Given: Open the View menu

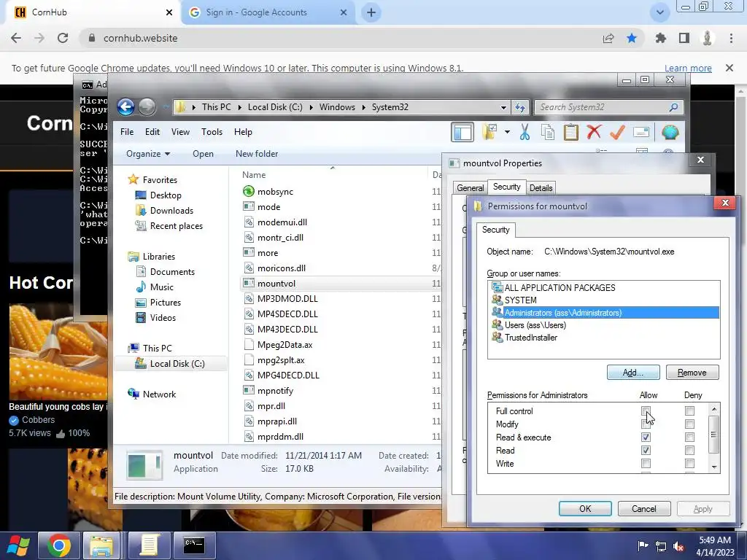Looking at the screenshot, I should coord(181,132).
